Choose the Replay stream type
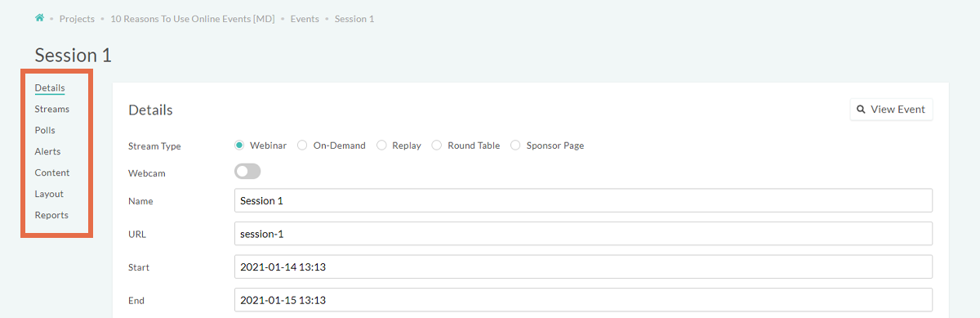 (381, 146)
